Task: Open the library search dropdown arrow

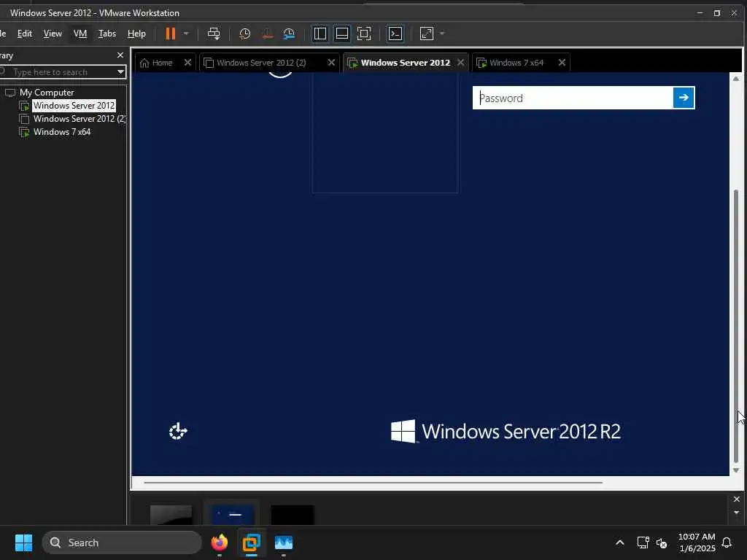Action: pyautogui.click(x=120, y=72)
